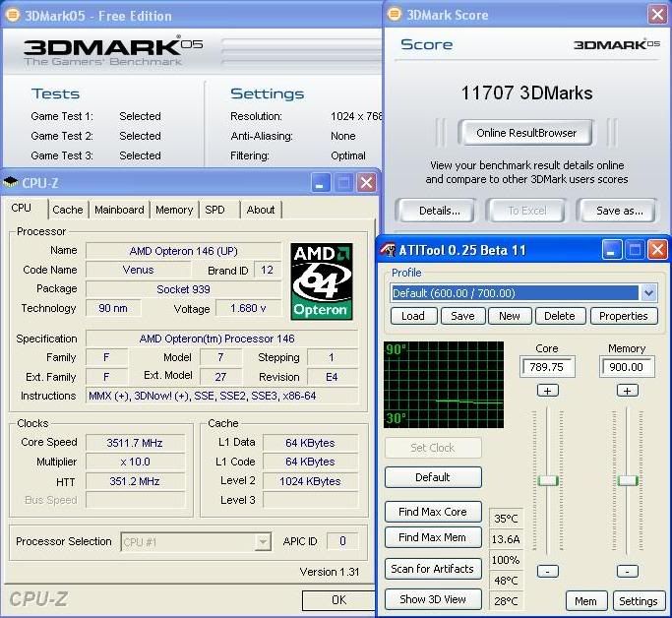
Task: Click the 13.6A current reading in ATITool
Action: 506,539
